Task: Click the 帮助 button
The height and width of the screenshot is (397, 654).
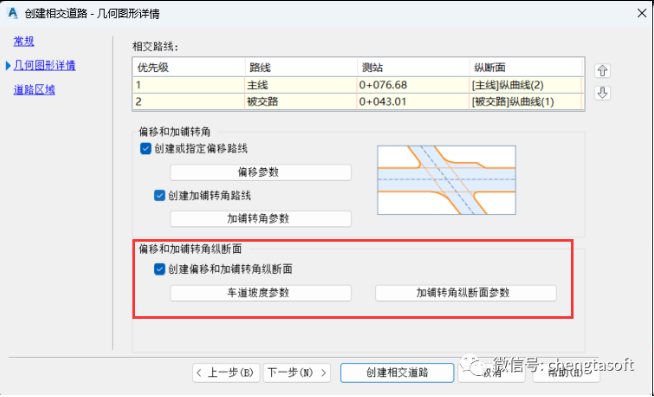Action: click(x=566, y=373)
